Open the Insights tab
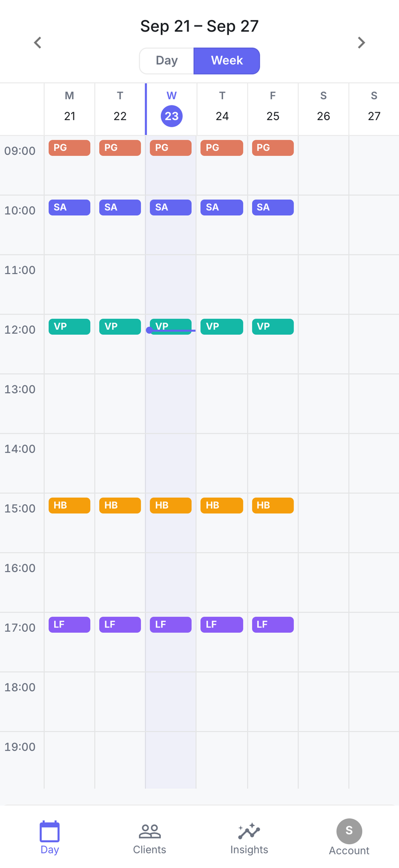 249,838
